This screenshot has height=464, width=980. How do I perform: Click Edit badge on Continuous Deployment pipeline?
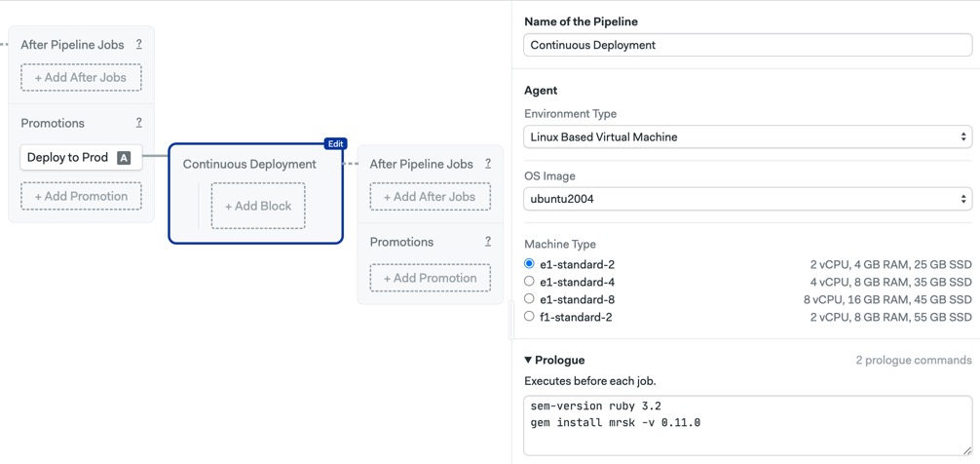(x=335, y=144)
